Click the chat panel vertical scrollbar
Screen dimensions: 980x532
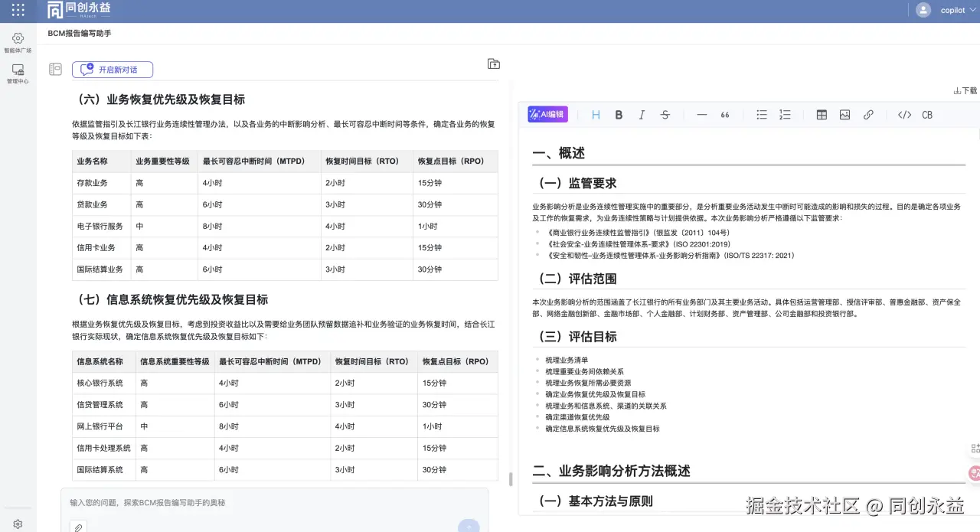(511, 478)
